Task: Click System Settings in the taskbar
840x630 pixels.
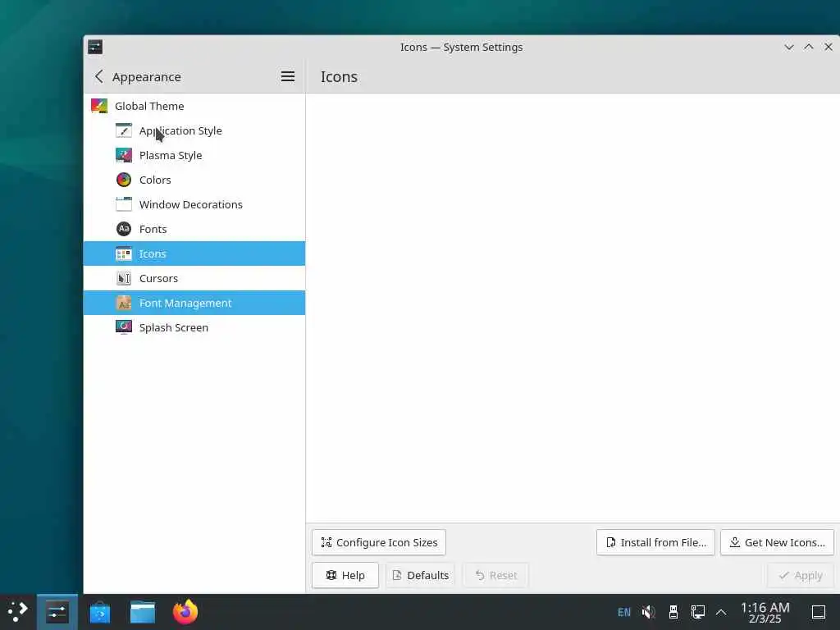Action: click(57, 612)
